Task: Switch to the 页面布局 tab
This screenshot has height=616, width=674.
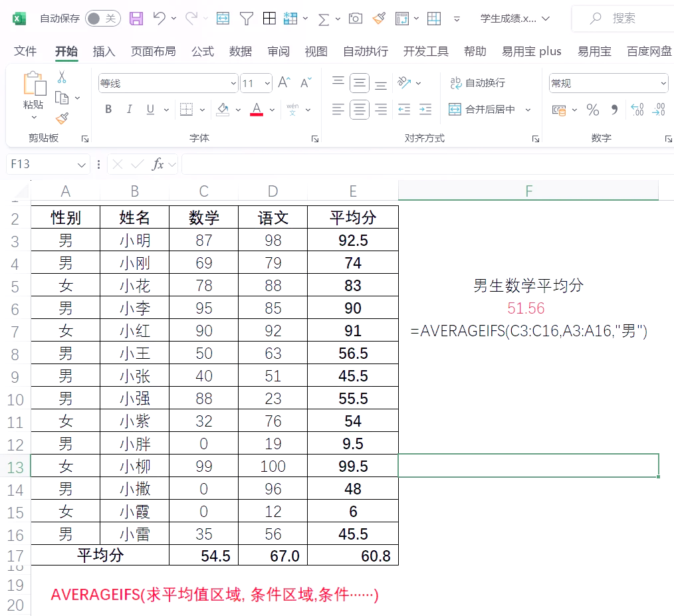Action: pyautogui.click(x=154, y=52)
